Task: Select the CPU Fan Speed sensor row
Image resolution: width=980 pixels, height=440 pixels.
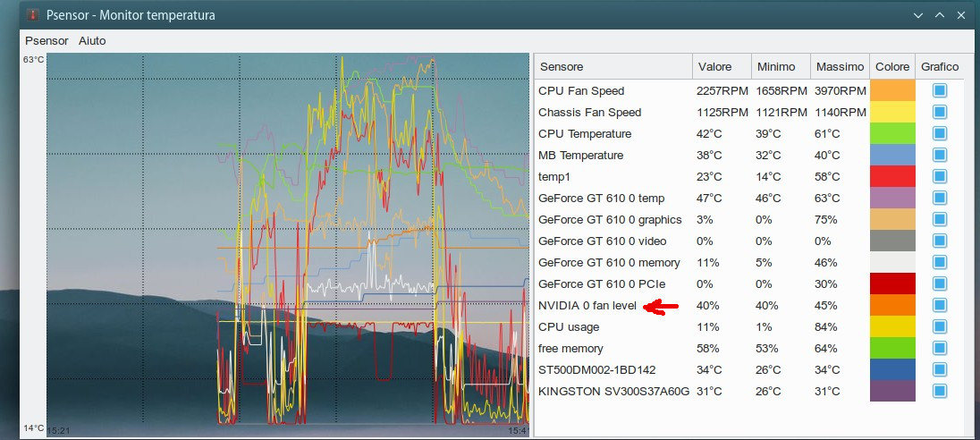Action: pyautogui.click(x=749, y=90)
